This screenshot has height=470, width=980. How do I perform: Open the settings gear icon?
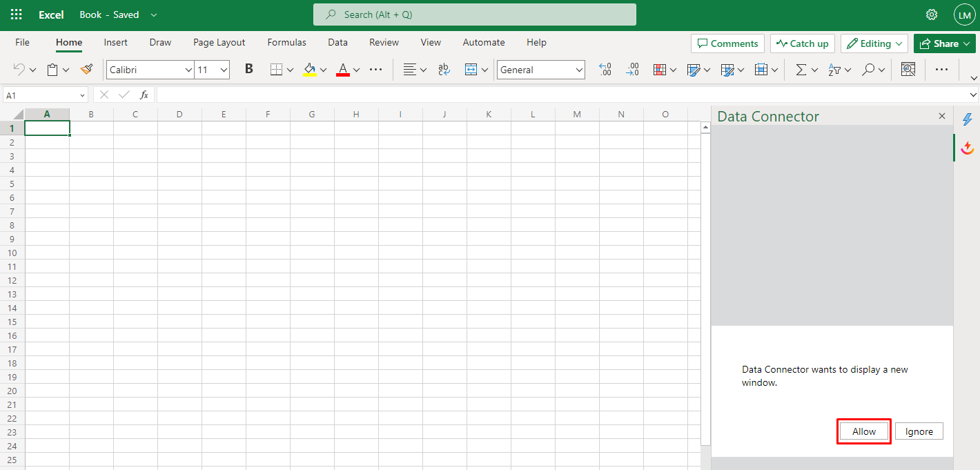click(x=932, y=14)
